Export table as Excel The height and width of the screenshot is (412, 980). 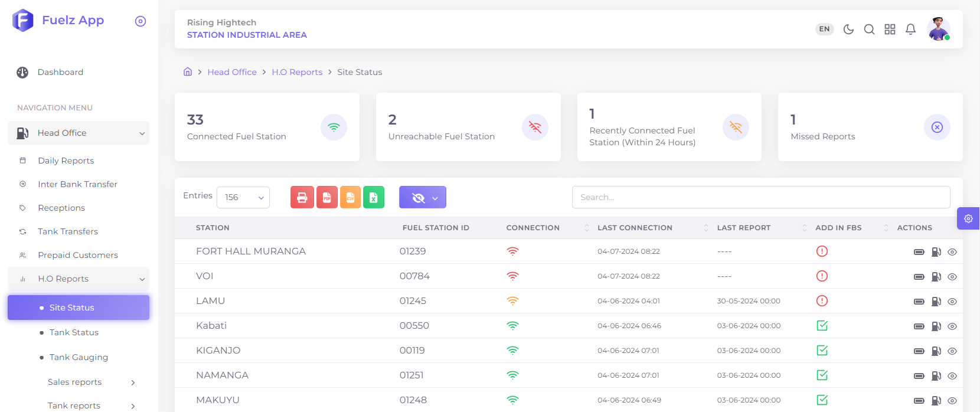click(374, 197)
